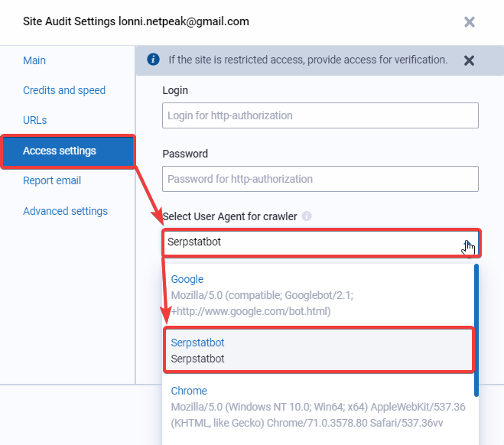The width and height of the screenshot is (504, 445).
Task: Click the blue info icon in the banner
Action: (153, 60)
